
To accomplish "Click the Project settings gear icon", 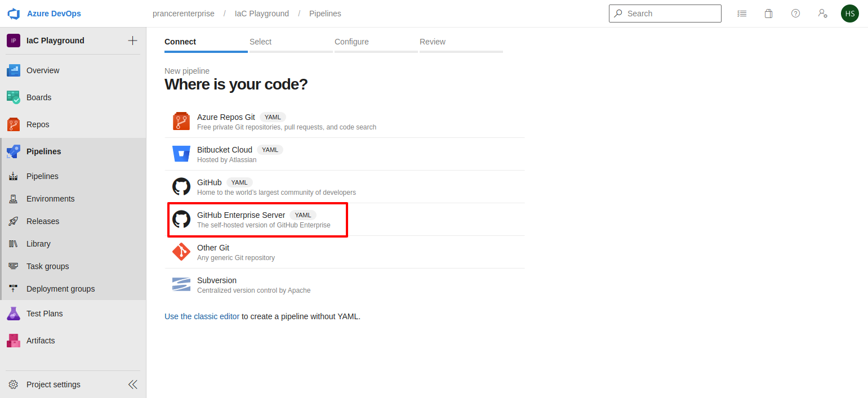I will (x=14, y=384).
